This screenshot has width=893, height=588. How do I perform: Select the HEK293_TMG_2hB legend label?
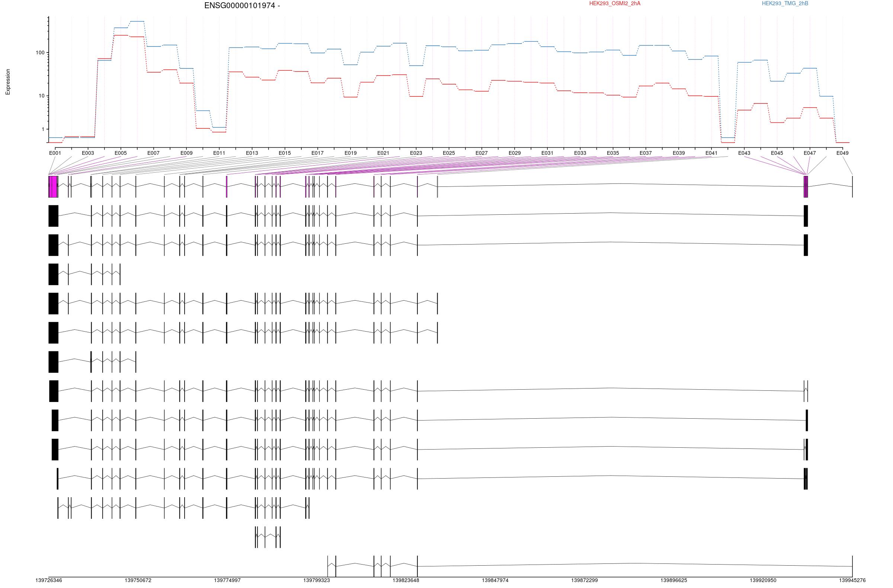pyautogui.click(x=785, y=3)
